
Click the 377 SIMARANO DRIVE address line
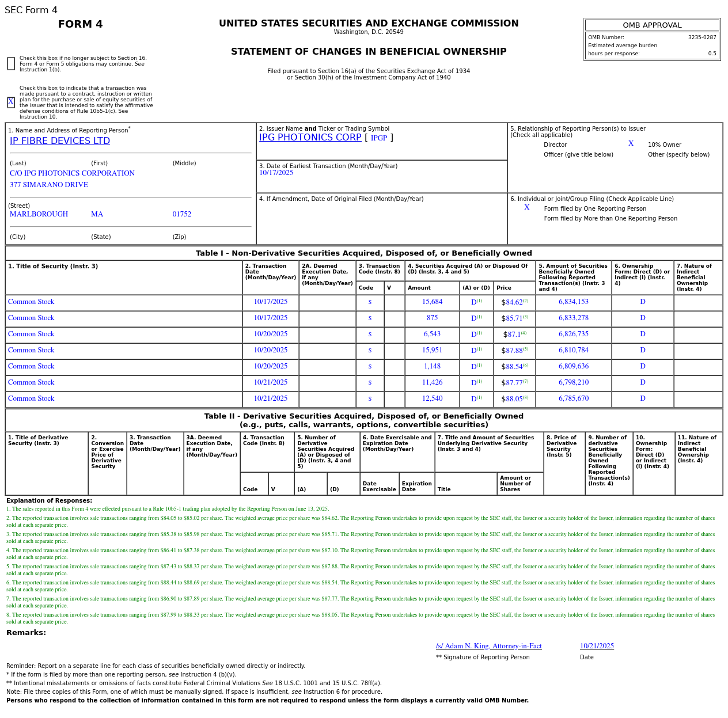(49, 185)
